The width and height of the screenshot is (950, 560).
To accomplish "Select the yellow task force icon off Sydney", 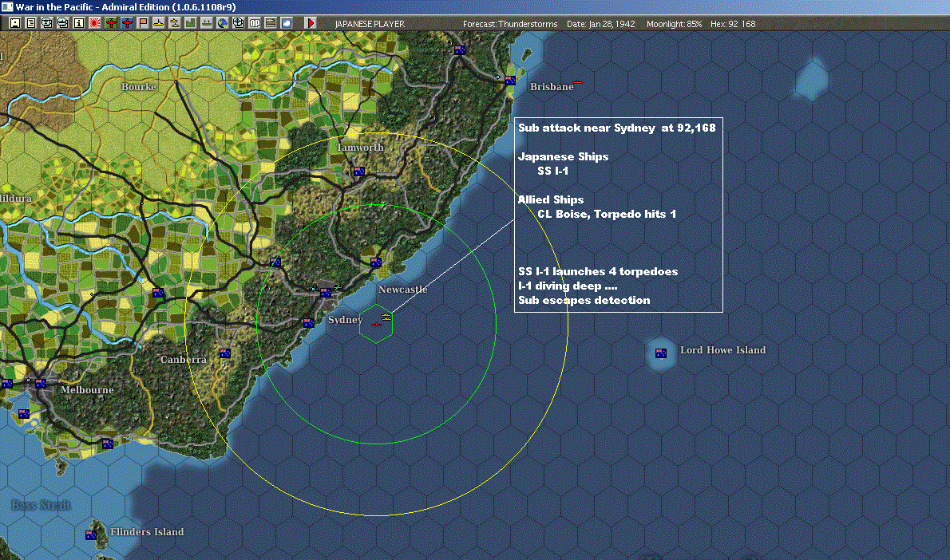I will tap(386, 317).
